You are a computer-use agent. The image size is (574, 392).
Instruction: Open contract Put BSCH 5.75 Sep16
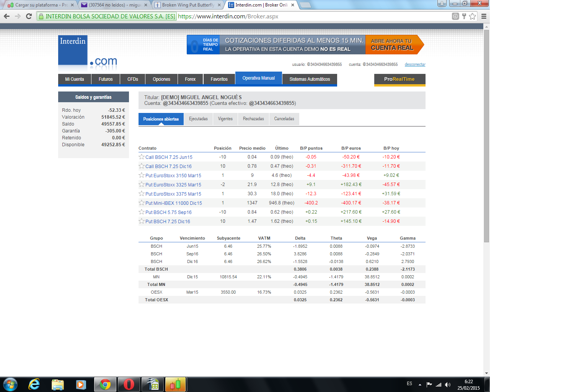point(168,212)
